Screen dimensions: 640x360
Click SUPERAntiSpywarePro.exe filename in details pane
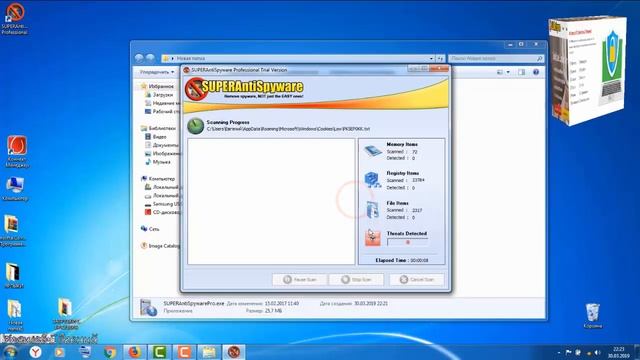194,304
